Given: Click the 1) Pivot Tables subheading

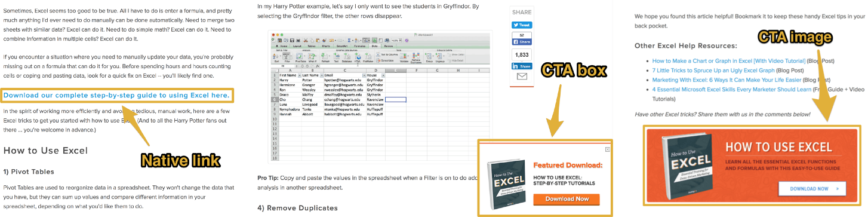Looking at the screenshot, I should tap(29, 172).
